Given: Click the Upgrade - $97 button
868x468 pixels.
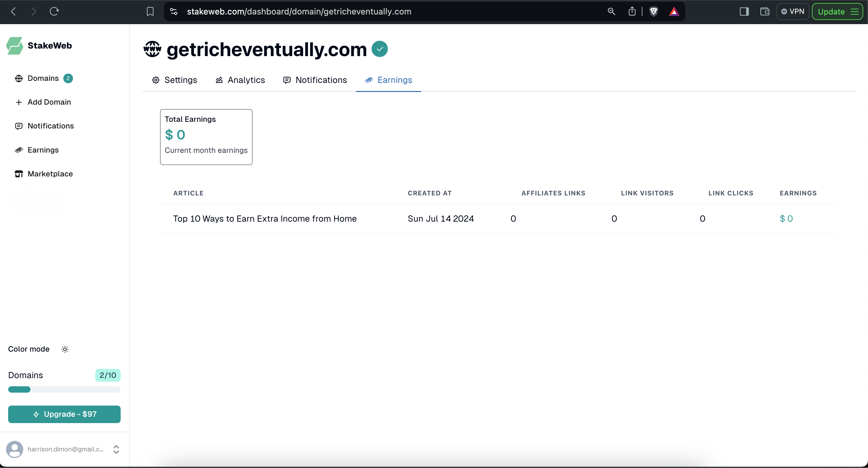Looking at the screenshot, I should 64,414.
